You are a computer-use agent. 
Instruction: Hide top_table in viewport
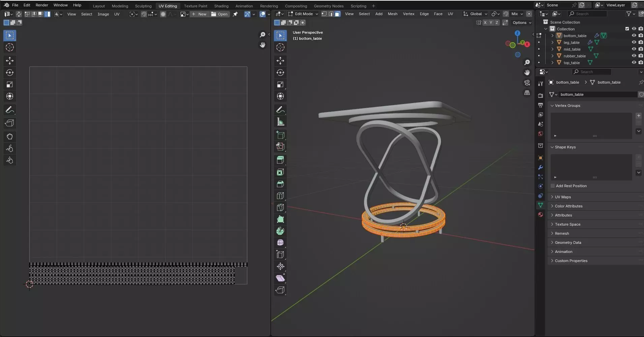pyautogui.click(x=634, y=62)
